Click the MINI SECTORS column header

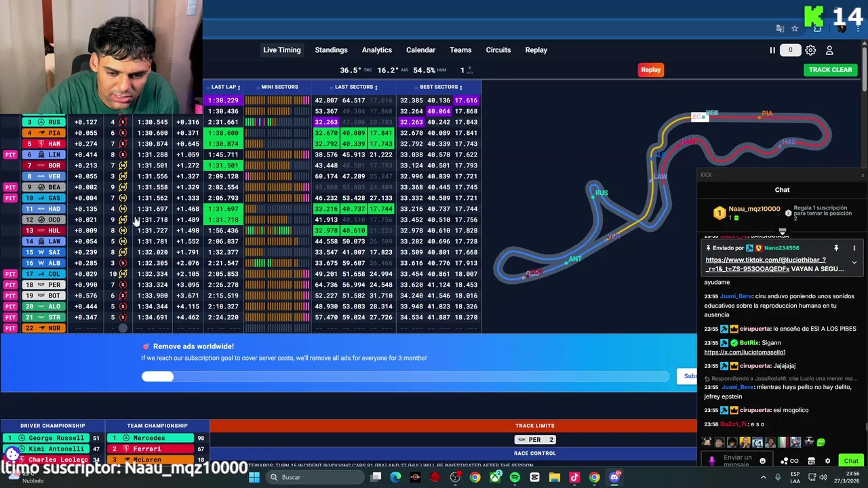click(x=279, y=87)
